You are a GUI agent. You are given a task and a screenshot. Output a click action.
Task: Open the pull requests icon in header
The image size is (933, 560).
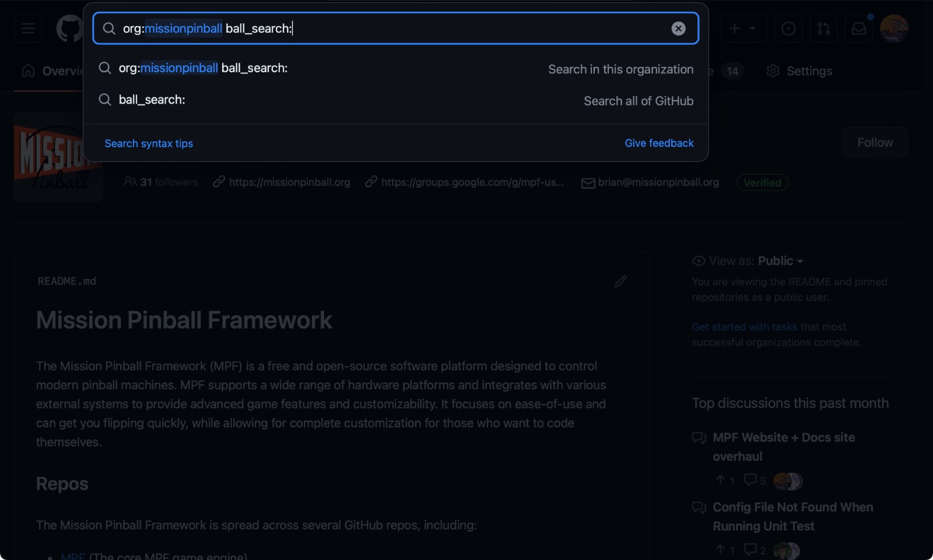click(823, 29)
